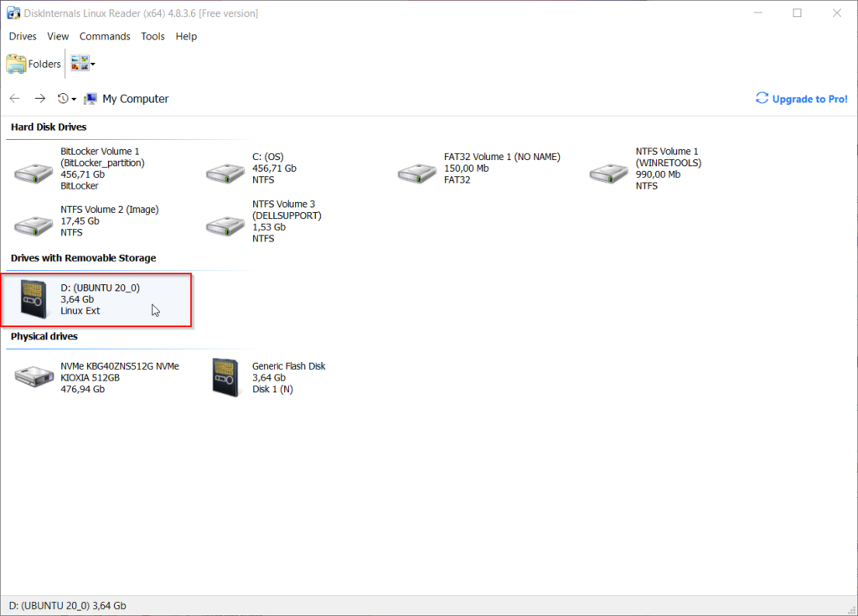This screenshot has height=616, width=858.
Task: Open the Help menu
Action: (x=186, y=36)
